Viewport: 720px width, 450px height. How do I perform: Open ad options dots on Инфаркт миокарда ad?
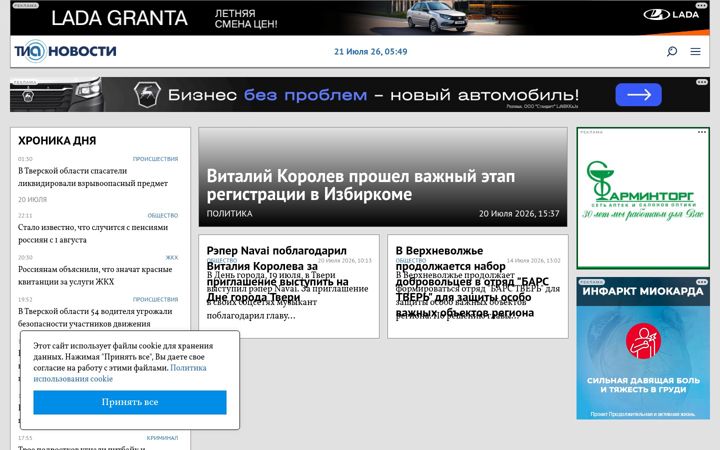click(x=702, y=281)
